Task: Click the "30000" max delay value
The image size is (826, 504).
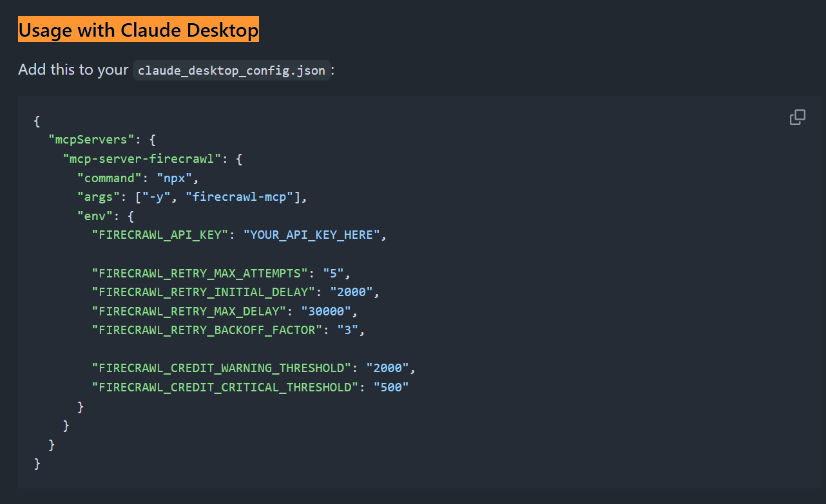Action: click(x=326, y=312)
